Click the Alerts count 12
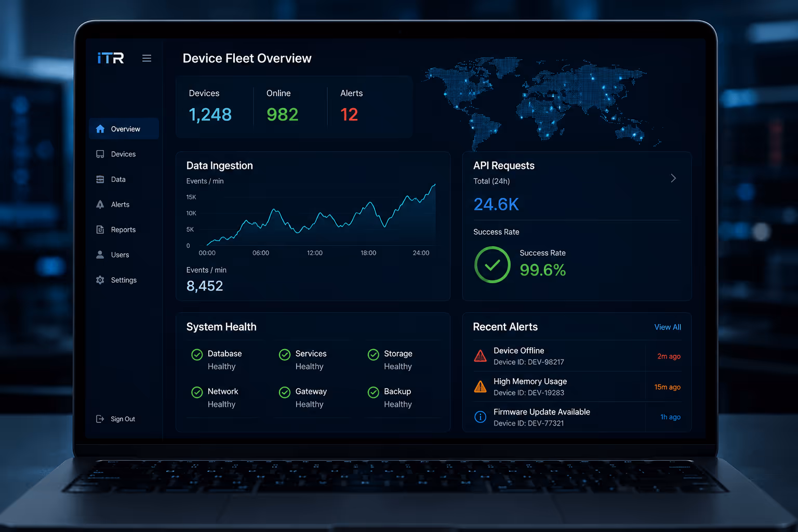The height and width of the screenshot is (532, 798). [x=349, y=114]
